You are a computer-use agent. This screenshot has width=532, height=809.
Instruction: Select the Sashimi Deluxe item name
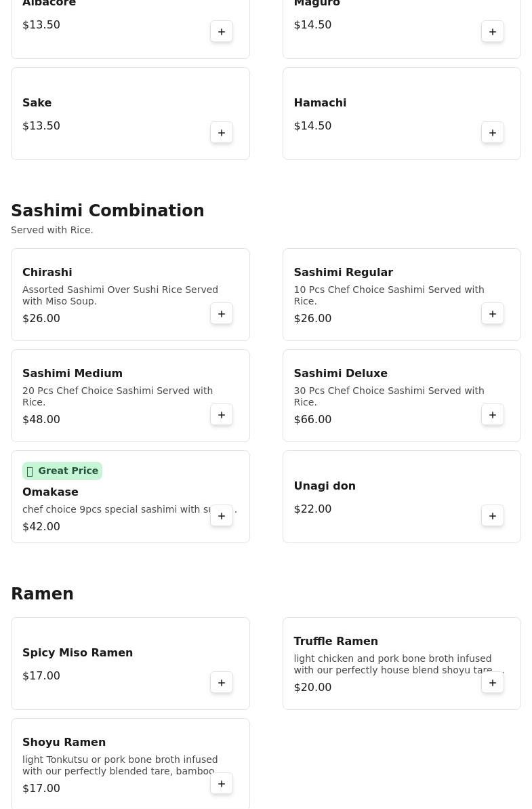pos(340,373)
